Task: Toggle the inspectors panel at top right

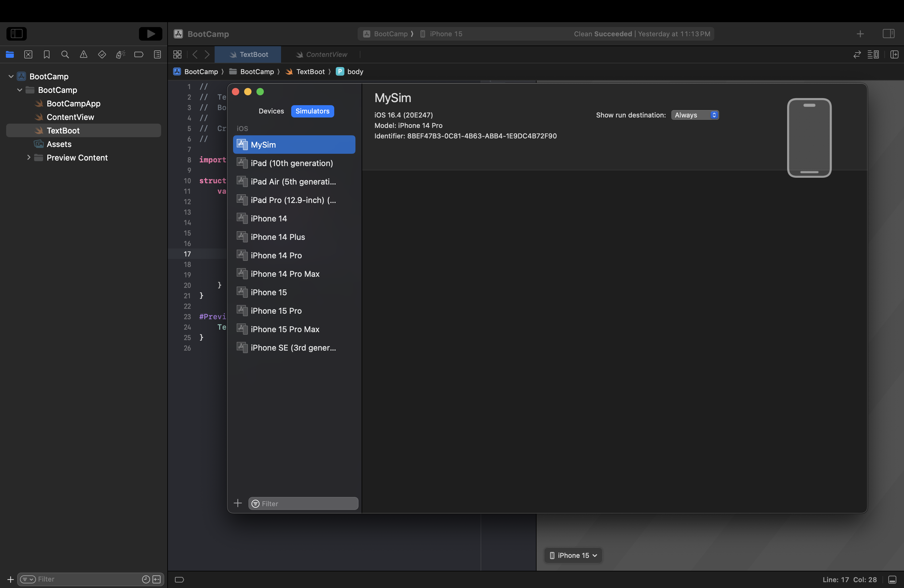Action: 888,34
